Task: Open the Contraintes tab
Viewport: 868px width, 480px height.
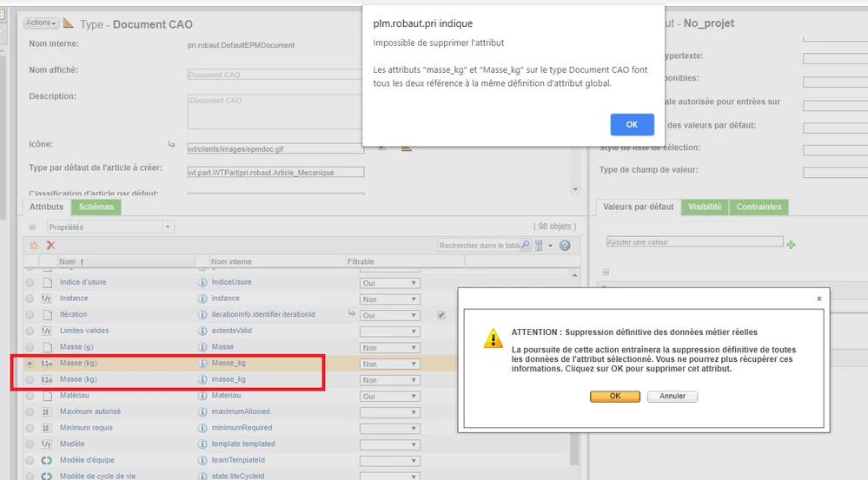Action: (759, 207)
